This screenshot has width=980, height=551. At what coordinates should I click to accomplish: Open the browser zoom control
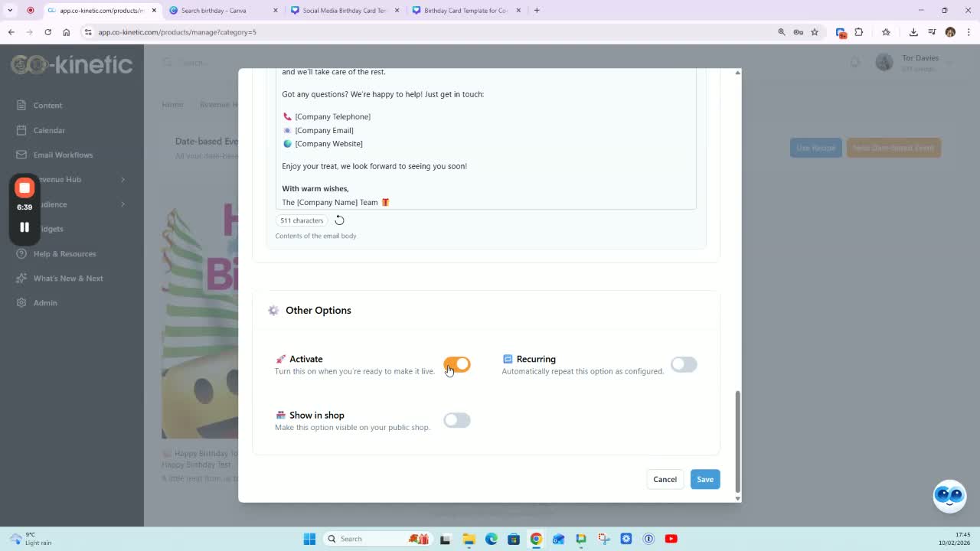(782, 32)
